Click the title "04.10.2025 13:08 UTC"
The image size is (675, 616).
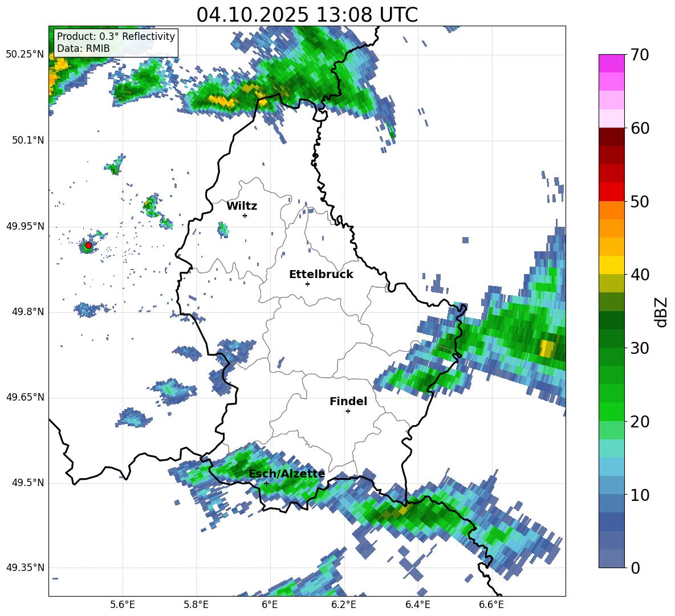(x=307, y=15)
